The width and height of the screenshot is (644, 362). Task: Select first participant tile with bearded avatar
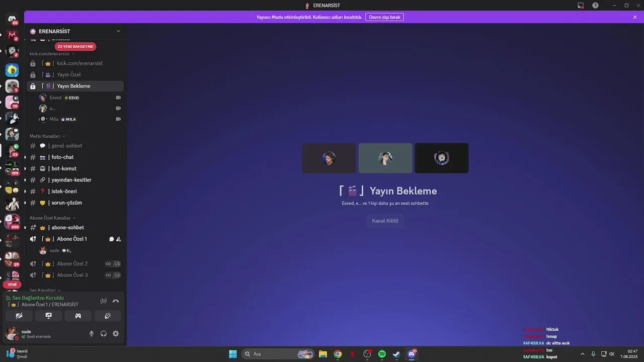[329, 158]
